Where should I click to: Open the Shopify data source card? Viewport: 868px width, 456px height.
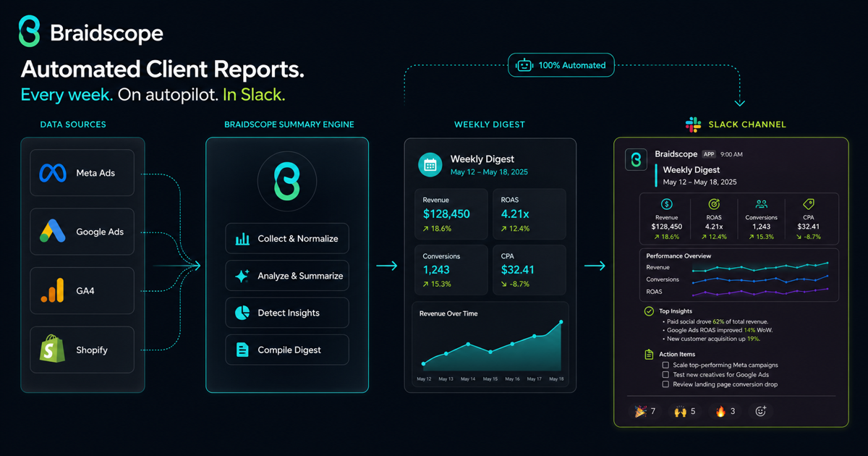(82, 350)
